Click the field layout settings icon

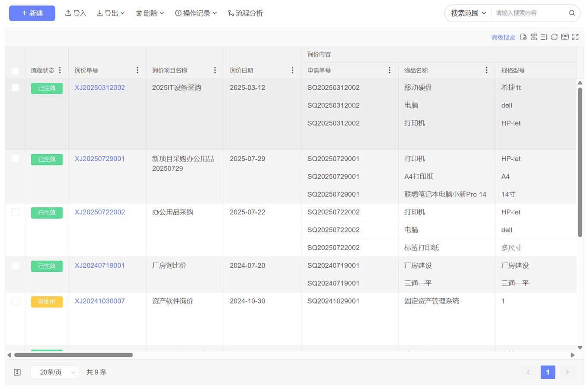tap(534, 37)
